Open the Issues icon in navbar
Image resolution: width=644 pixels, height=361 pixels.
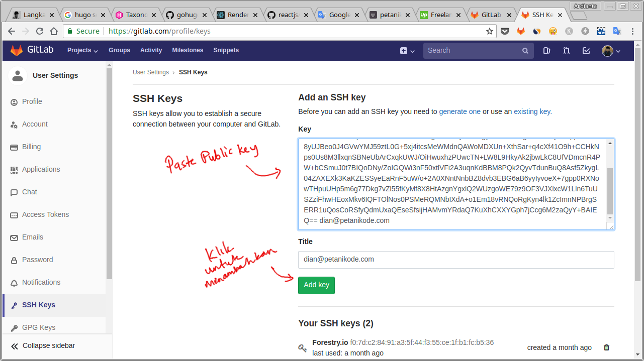pyautogui.click(x=546, y=50)
